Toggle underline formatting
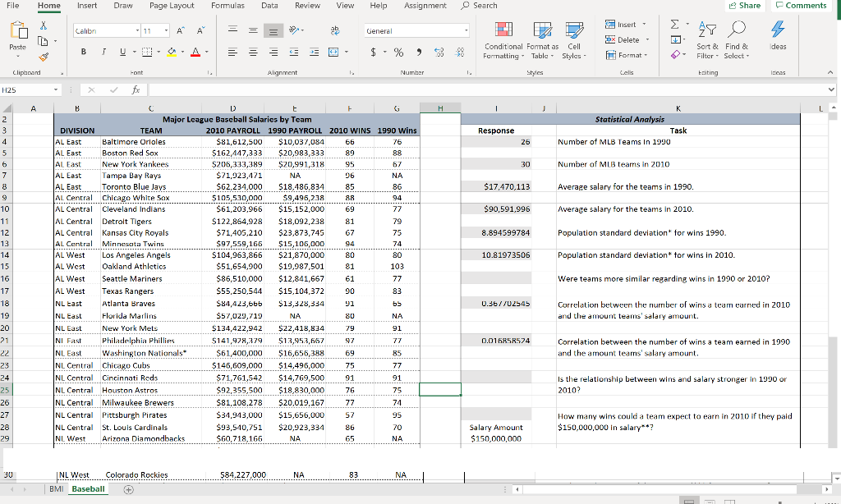Screen dimensions: 841x504 point(122,52)
